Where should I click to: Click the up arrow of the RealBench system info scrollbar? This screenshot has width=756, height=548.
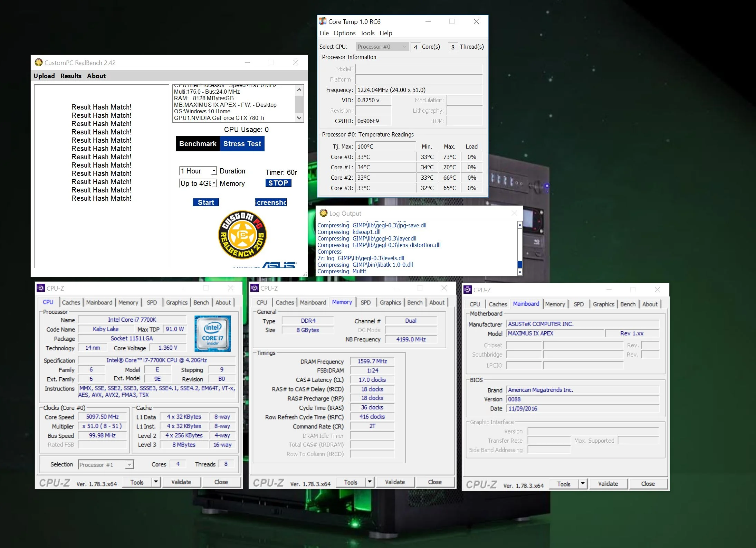[299, 90]
